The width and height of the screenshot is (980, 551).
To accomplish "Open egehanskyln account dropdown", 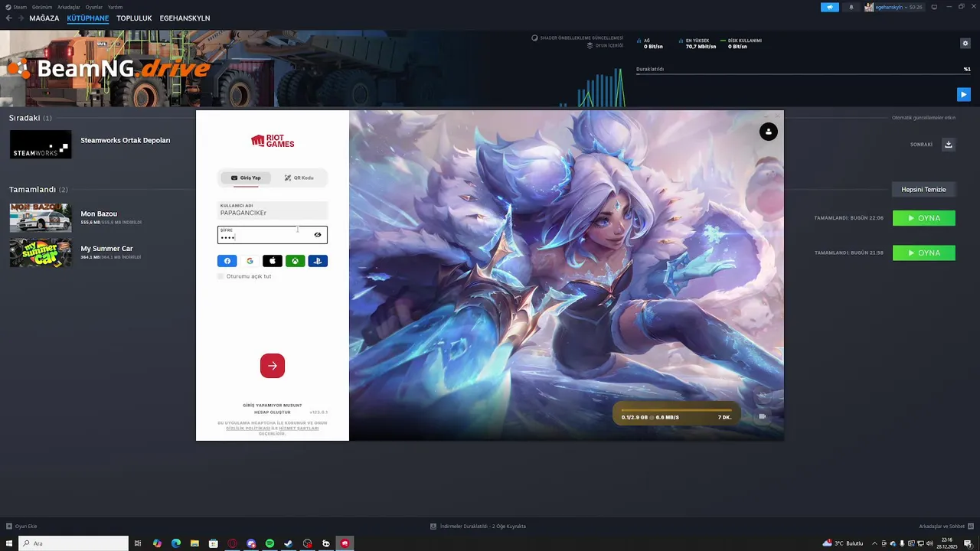I will (893, 7).
